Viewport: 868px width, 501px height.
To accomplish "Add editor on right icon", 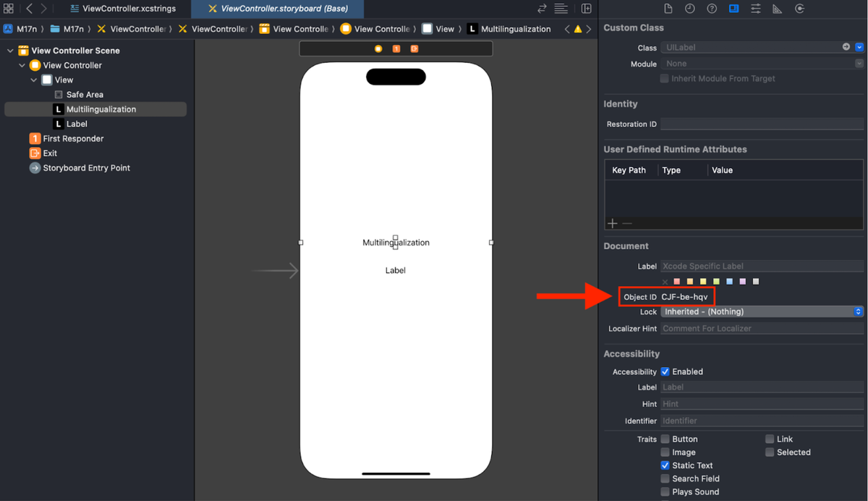I will [587, 9].
